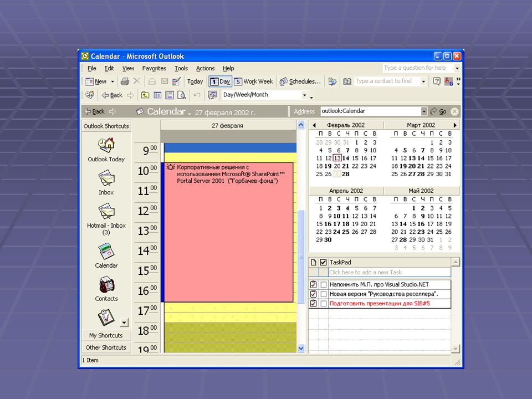Click the My Shortcuts group button

pyautogui.click(x=106, y=335)
